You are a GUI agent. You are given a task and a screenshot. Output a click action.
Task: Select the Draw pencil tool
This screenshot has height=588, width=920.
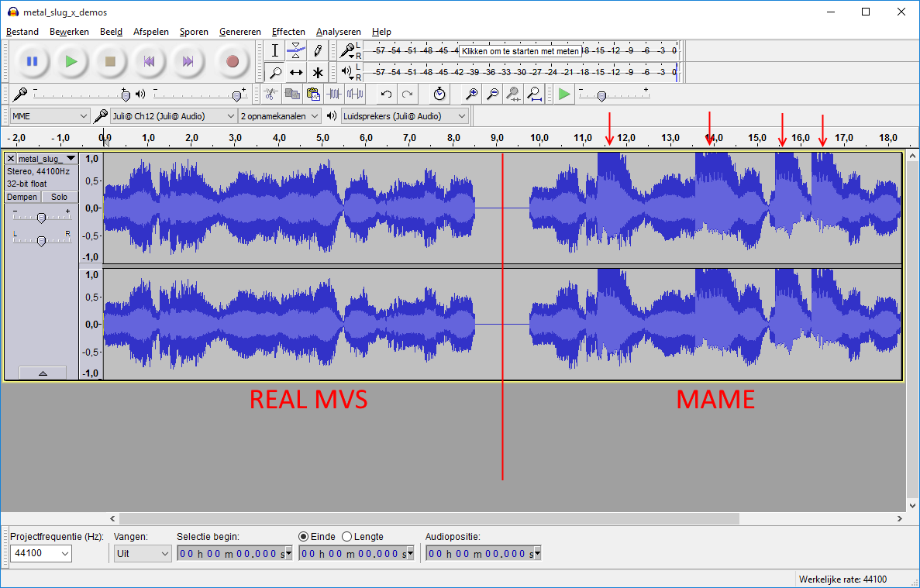[318, 51]
